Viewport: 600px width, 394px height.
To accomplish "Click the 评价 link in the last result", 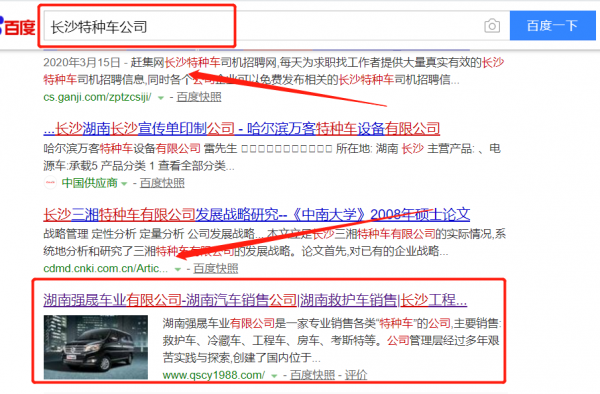I will tap(356, 375).
